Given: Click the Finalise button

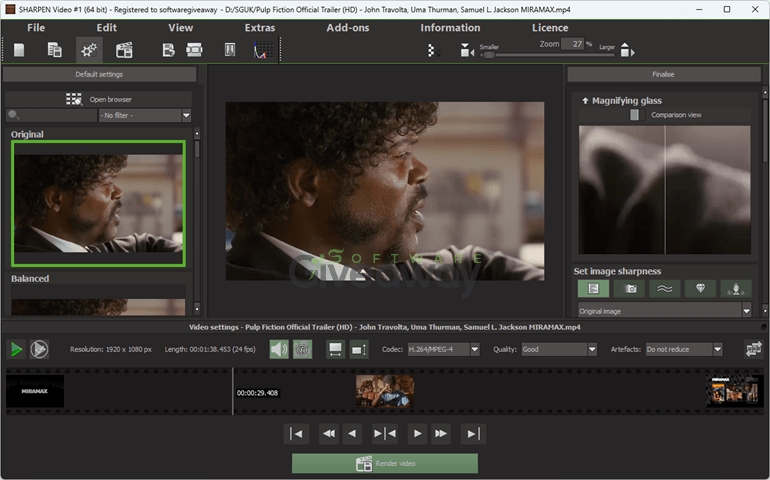Looking at the screenshot, I should click(x=663, y=74).
